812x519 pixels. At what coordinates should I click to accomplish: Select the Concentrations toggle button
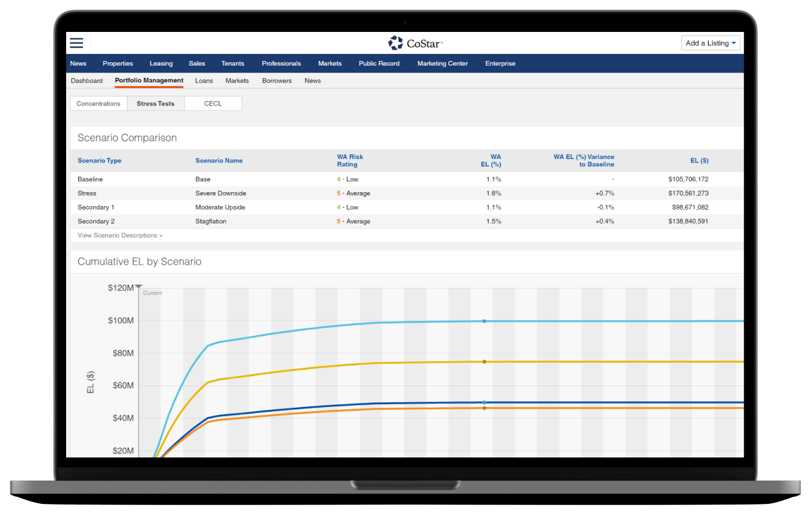click(99, 103)
